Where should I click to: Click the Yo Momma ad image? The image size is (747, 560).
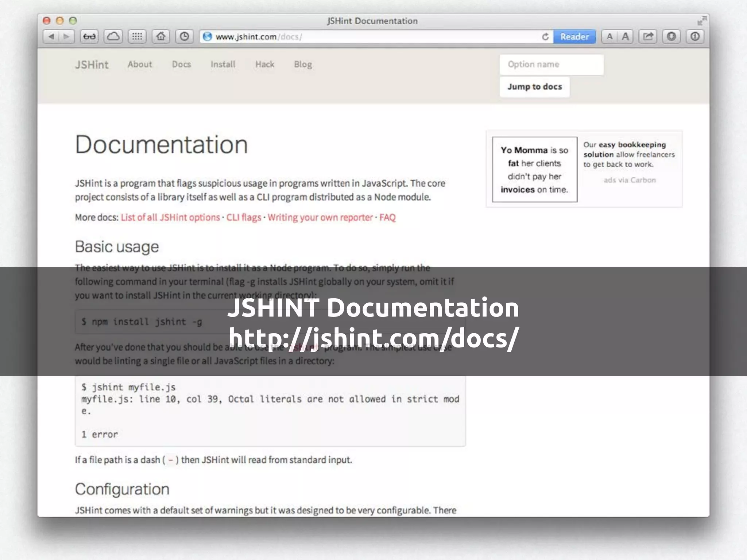coord(535,170)
